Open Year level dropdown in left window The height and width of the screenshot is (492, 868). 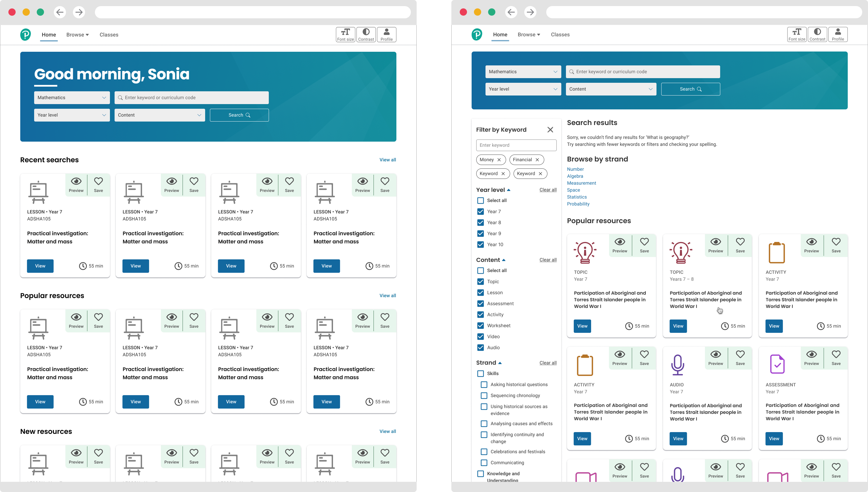point(72,115)
